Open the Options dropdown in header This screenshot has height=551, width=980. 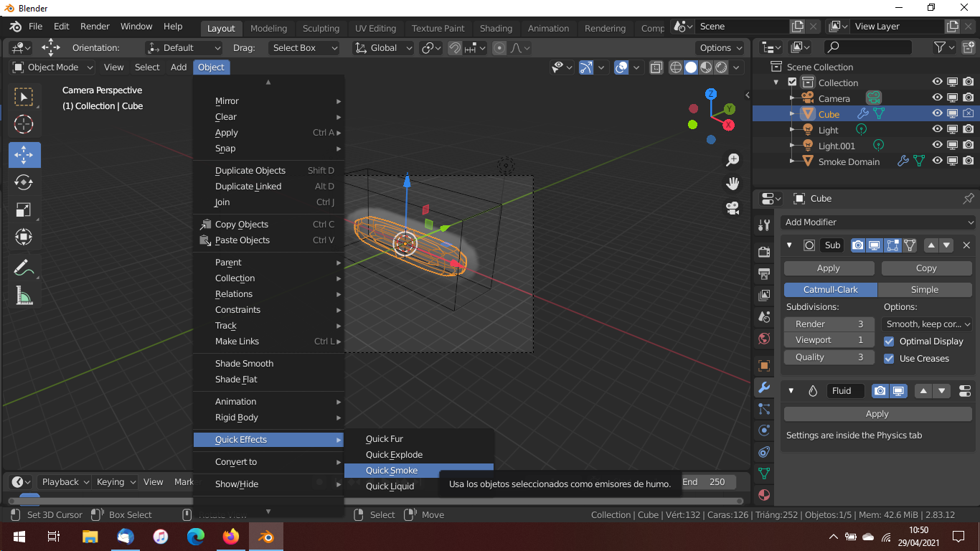[x=722, y=48]
